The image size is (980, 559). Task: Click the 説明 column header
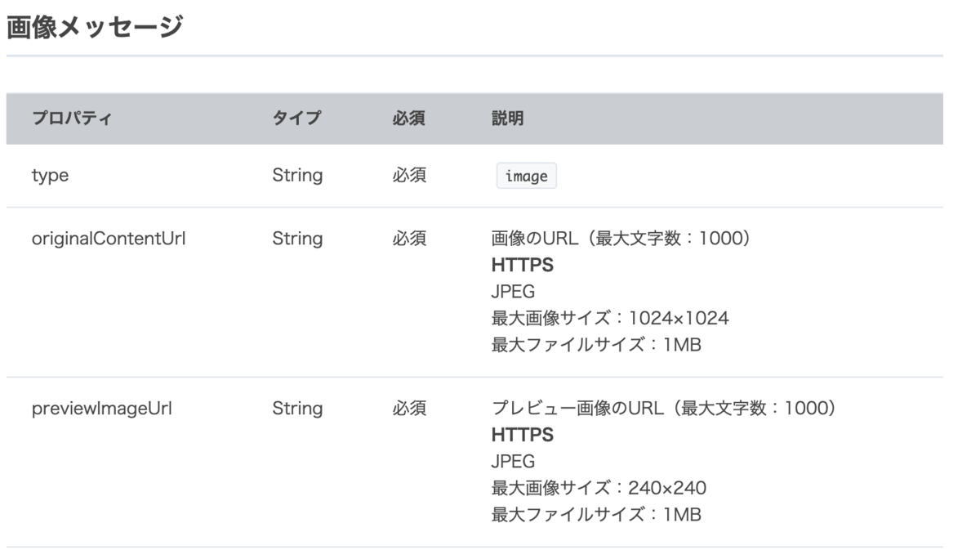(507, 119)
